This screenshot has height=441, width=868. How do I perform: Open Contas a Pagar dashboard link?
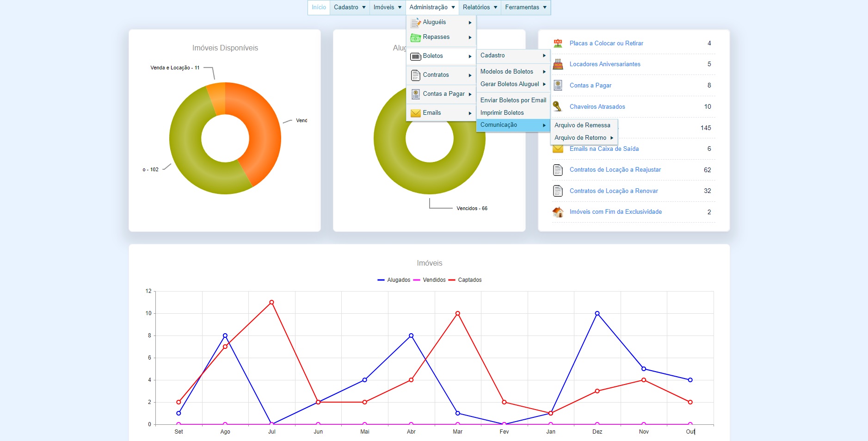[591, 86]
